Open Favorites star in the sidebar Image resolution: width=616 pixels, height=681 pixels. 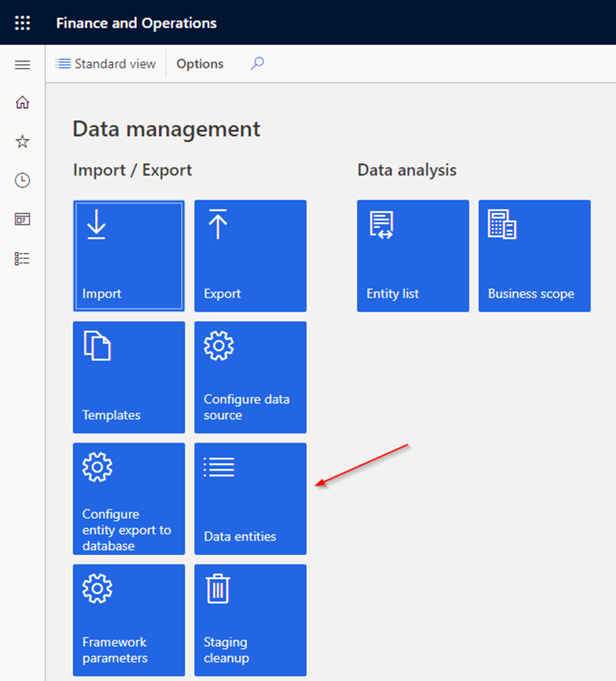23,141
